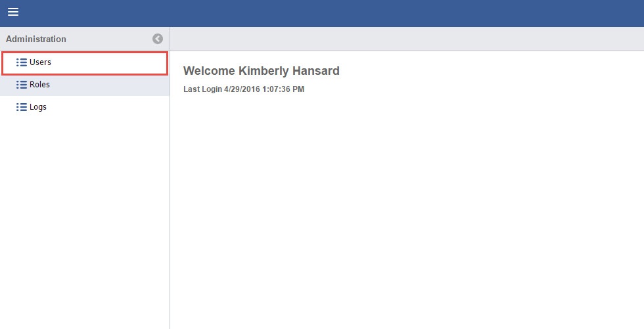Viewport: 644px width, 329px height.
Task: Click the list icon beside Logs
Action: point(21,107)
